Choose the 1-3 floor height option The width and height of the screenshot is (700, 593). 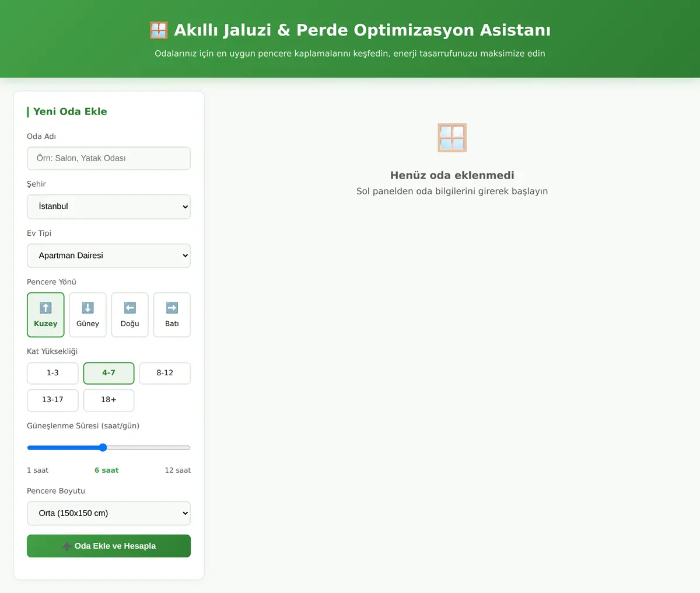(x=52, y=373)
